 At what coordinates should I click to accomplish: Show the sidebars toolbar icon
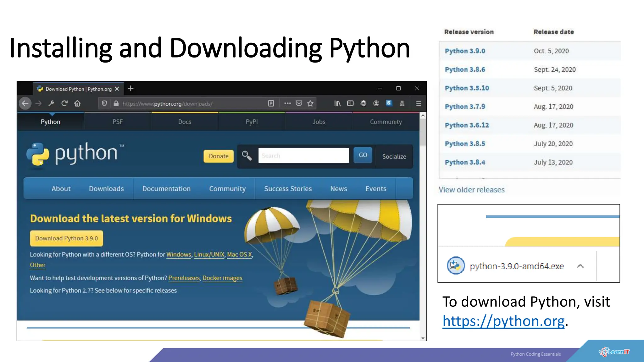tap(350, 103)
